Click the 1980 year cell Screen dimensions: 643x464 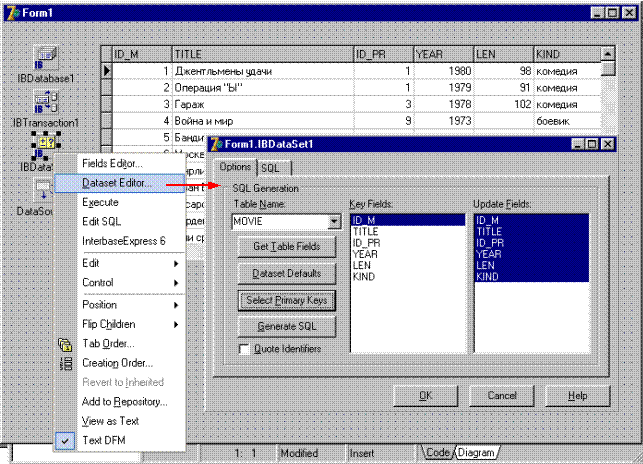click(443, 71)
